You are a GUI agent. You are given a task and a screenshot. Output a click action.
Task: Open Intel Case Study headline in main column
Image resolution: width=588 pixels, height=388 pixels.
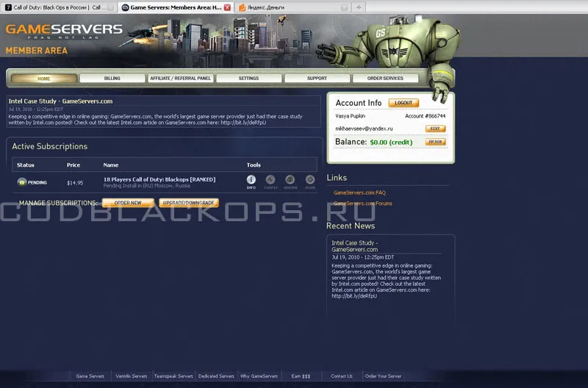click(x=60, y=101)
